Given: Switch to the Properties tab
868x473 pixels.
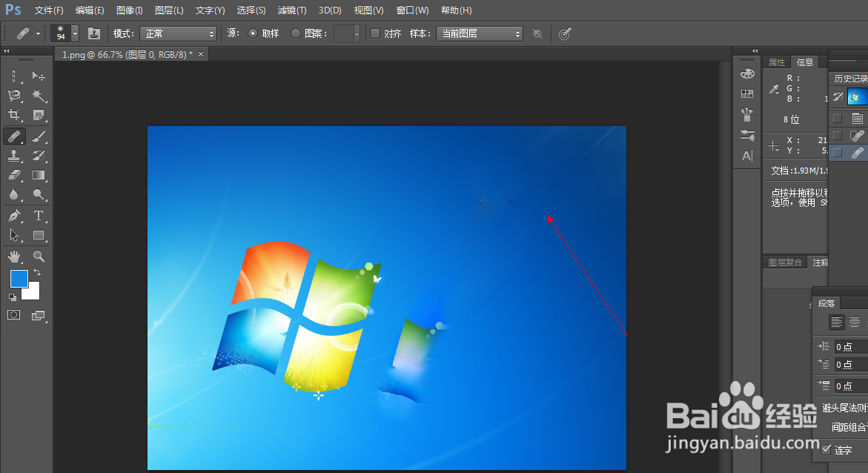Looking at the screenshot, I should pyautogui.click(x=777, y=62).
